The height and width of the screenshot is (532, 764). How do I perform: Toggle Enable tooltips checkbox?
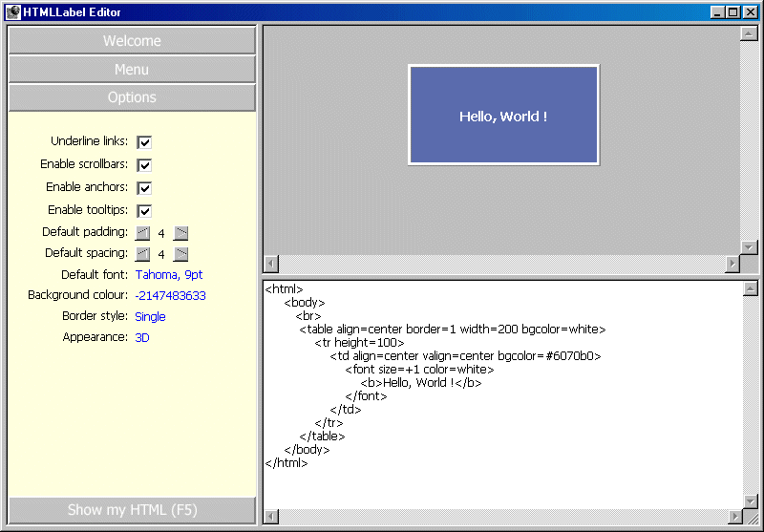coord(144,211)
